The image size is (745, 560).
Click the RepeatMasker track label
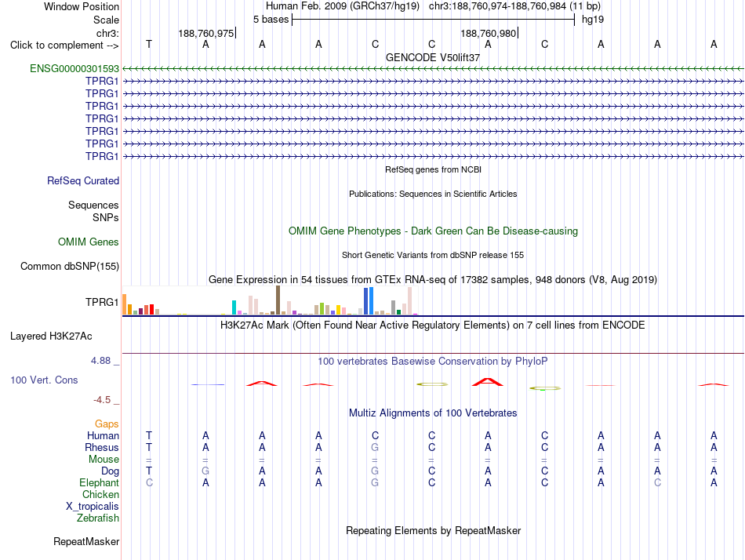click(x=86, y=541)
